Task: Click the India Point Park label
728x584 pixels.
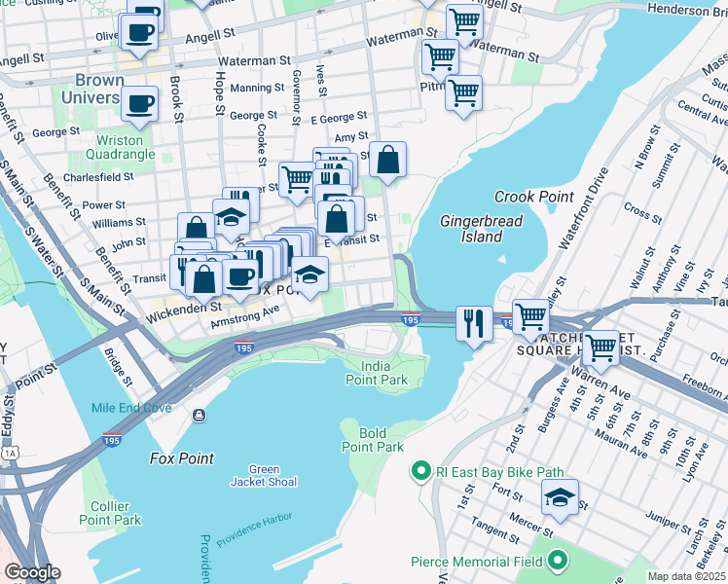Action: pos(376,373)
